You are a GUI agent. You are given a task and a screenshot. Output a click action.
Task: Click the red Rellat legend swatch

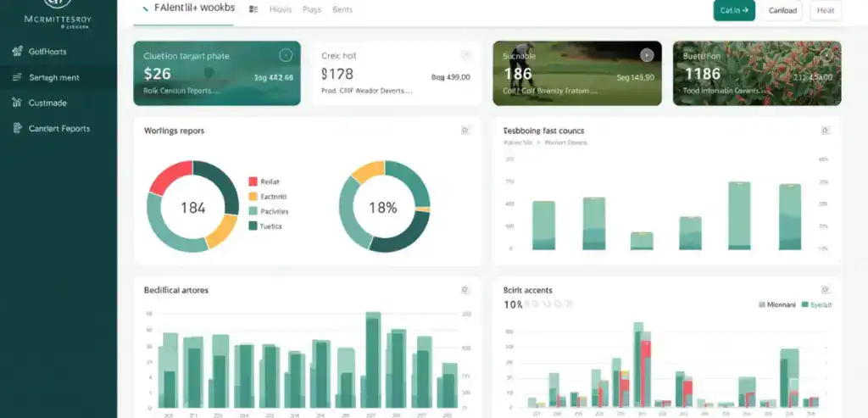(x=253, y=181)
